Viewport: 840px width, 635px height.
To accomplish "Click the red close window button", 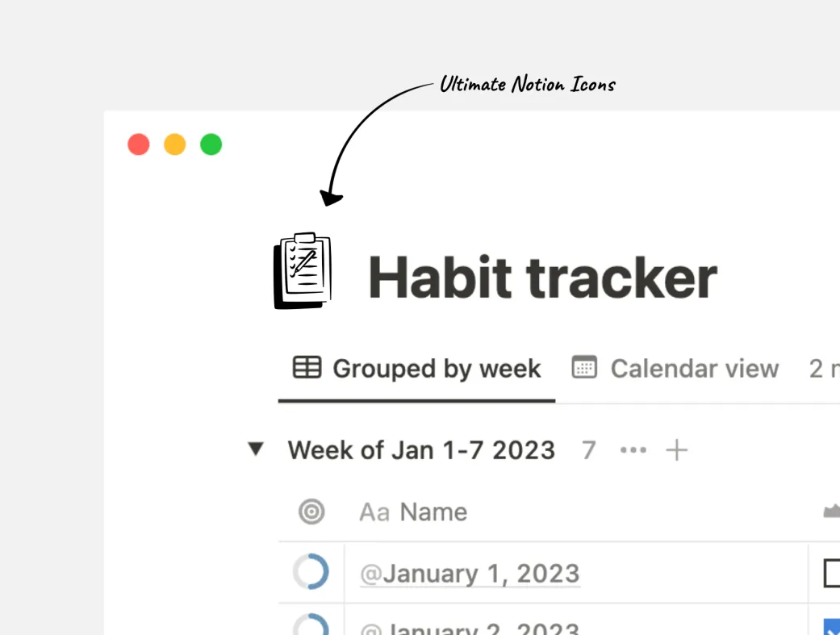I will click(x=139, y=145).
